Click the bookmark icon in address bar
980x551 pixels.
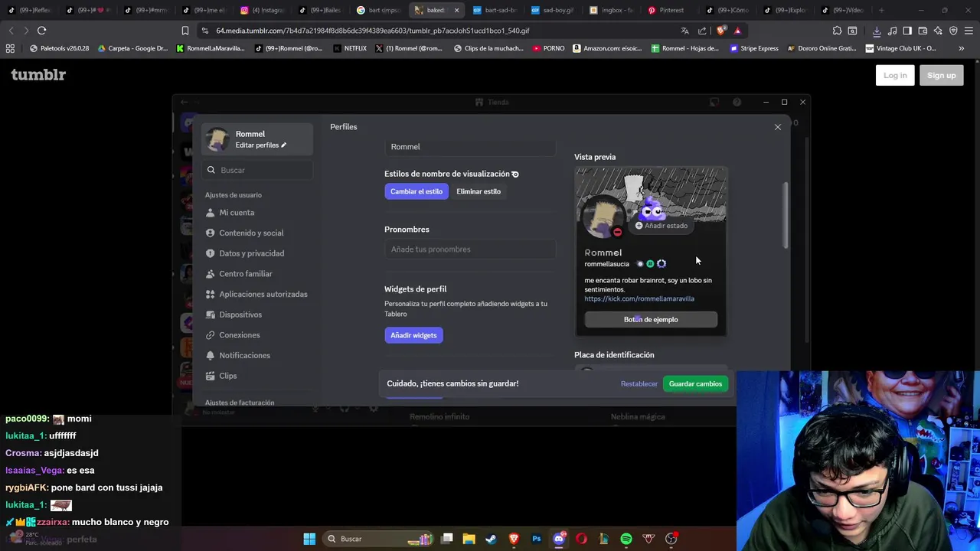pyautogui.click(x=185, y=31)
